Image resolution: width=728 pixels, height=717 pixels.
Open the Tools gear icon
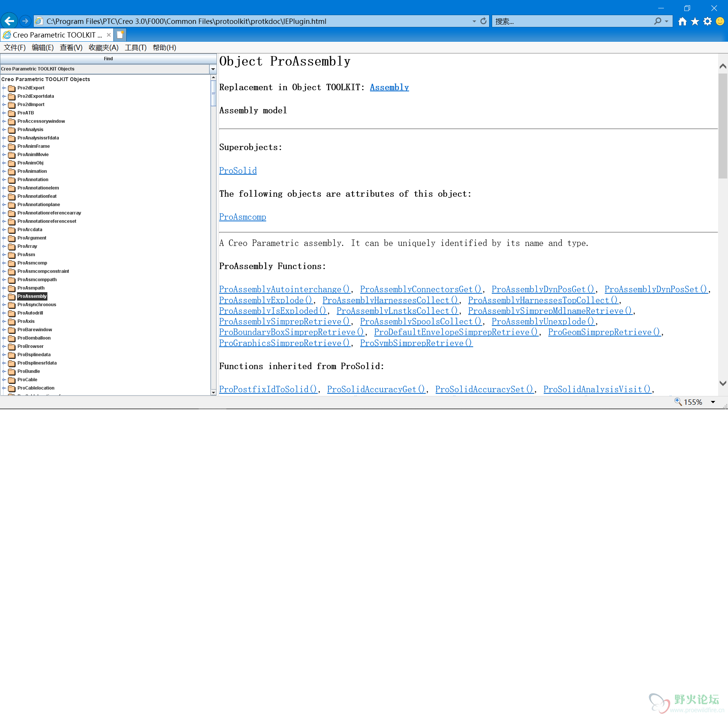708,21
